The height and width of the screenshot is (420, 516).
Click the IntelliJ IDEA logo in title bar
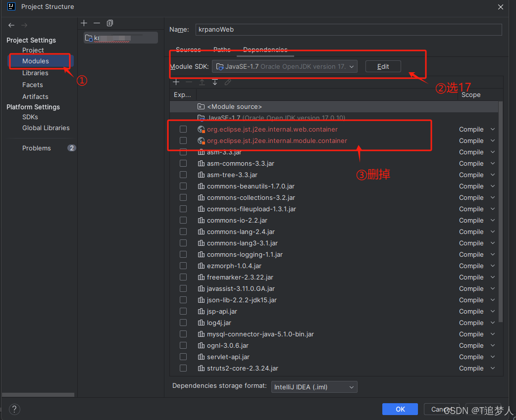pyautogui.click(x=11, y=6)
